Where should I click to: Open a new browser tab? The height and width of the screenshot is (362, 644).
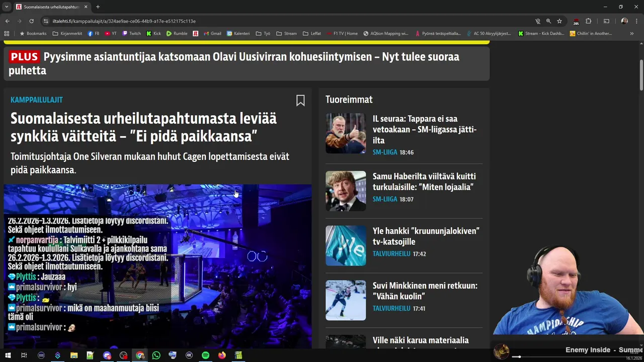pyautogui.click(x=98, y=7)
